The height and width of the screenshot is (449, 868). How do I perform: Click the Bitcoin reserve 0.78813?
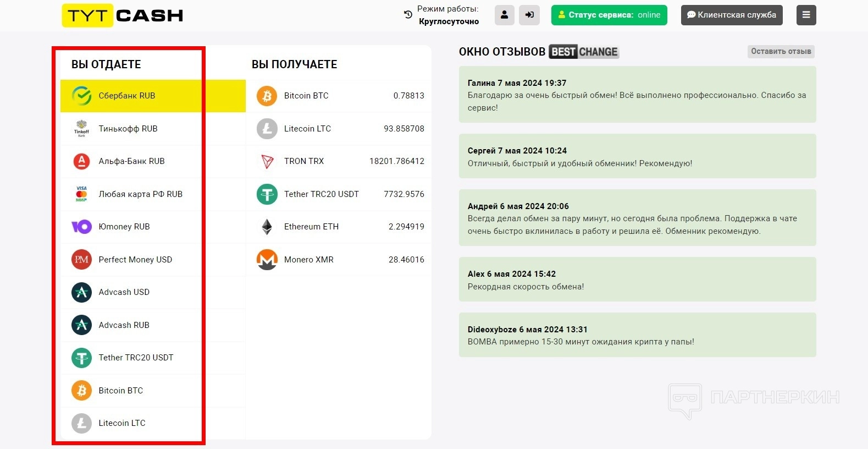tap(409, 96)
